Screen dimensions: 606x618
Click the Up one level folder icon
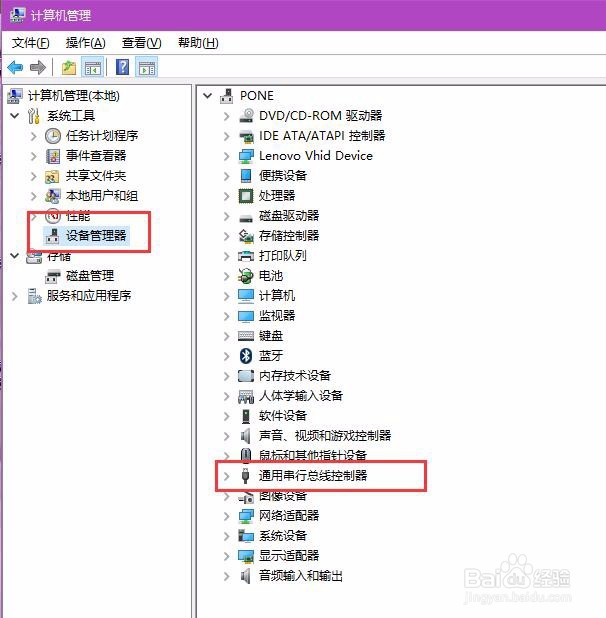coord(69,68)
